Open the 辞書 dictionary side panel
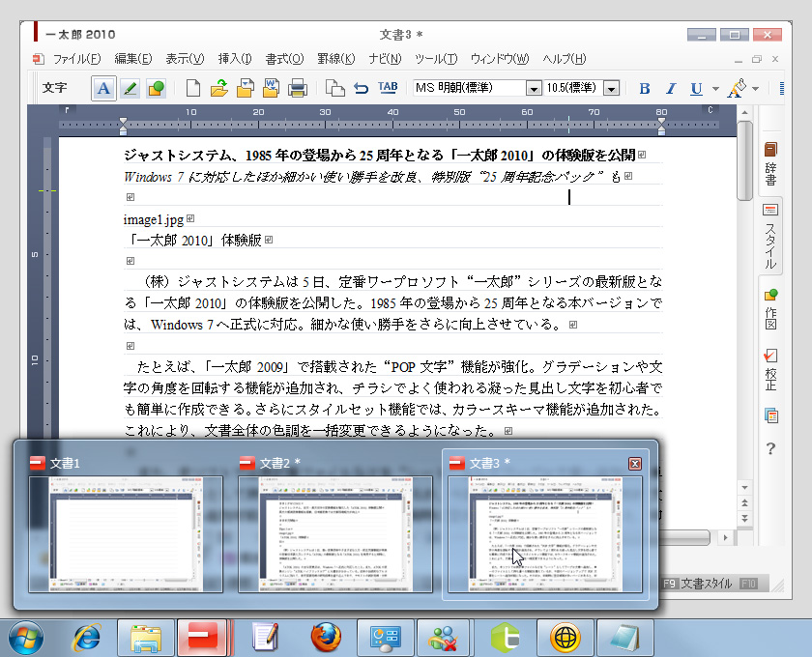The image size is (812, 657). pos(770,163)
